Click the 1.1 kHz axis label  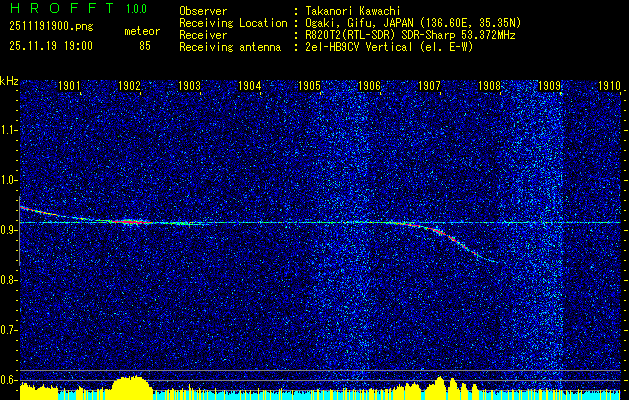click(9, 130)
